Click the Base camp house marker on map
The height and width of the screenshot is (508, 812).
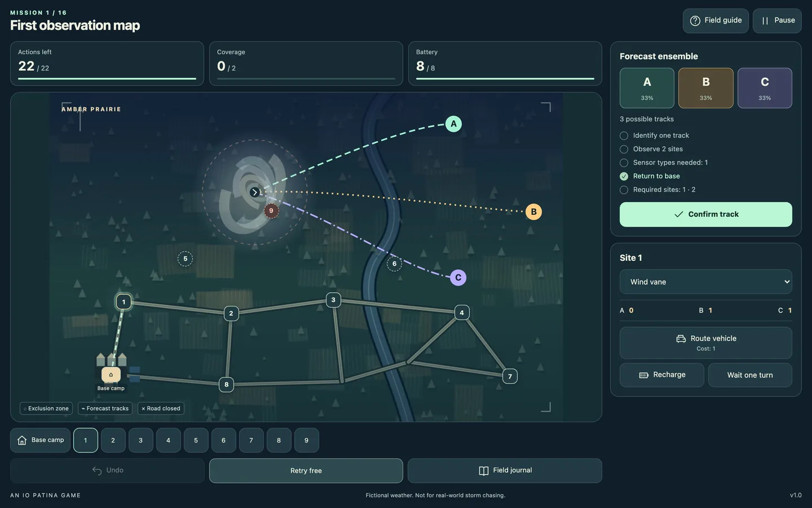(x=111, y=374)
